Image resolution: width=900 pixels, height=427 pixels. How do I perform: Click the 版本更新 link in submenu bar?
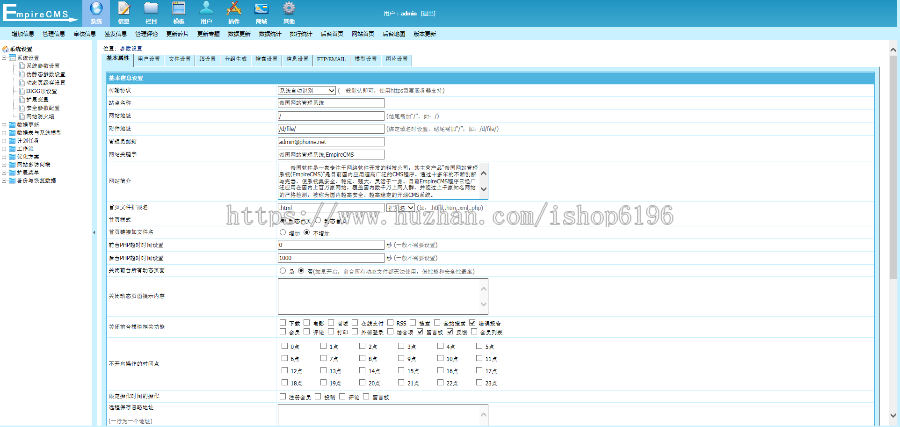pos(425,34)
